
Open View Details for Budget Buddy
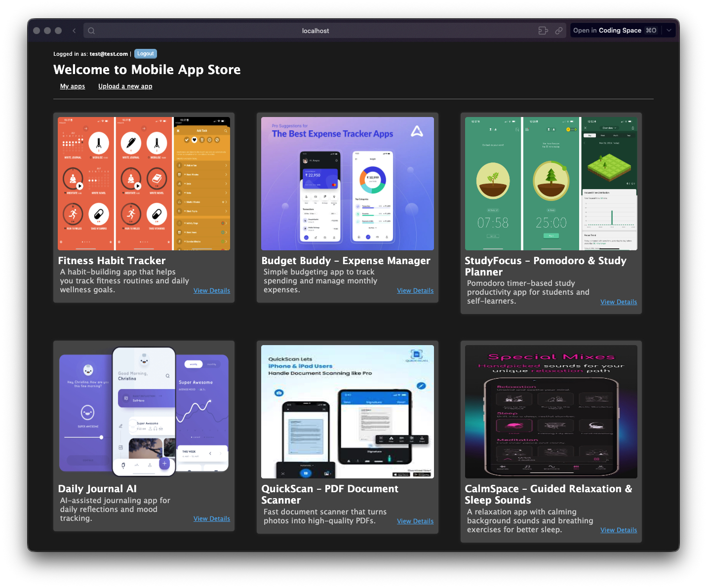[415, 291]
